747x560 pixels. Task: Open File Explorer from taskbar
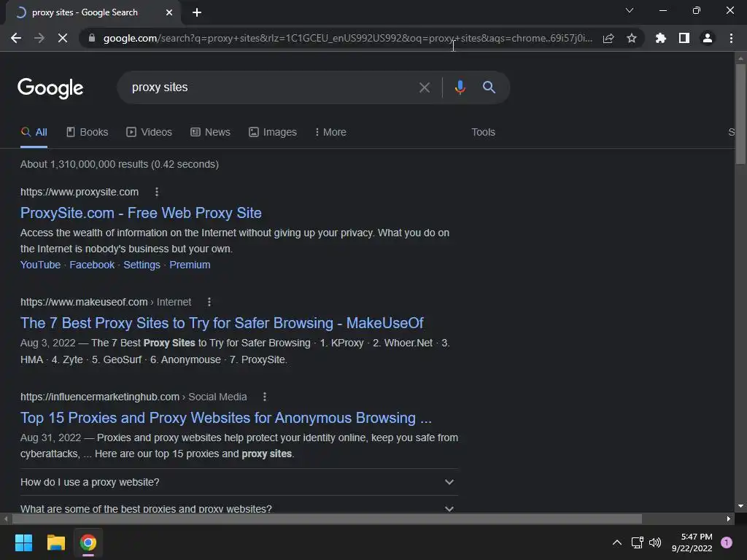click(55, 542)
